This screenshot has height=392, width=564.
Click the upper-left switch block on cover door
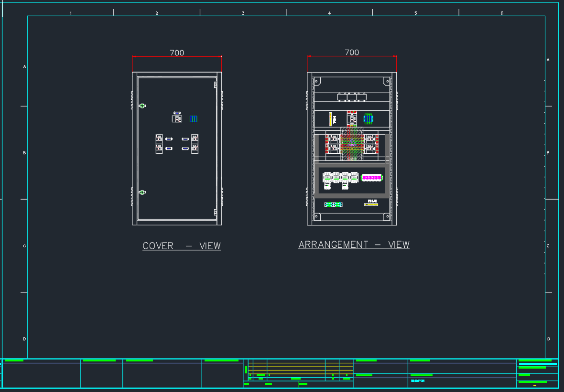pos(159,138)
